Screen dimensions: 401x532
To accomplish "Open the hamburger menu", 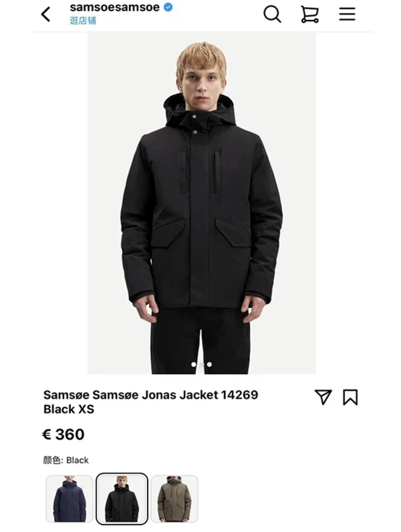I will click(x=347, y=14).
